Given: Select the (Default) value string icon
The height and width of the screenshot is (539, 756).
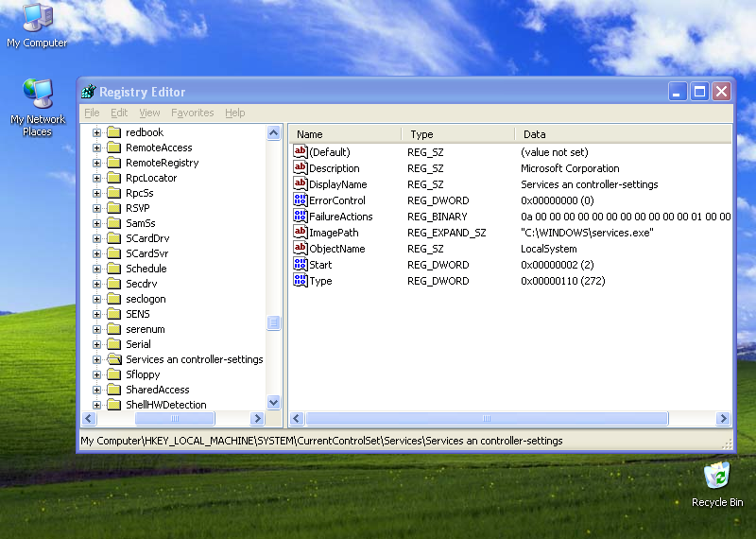Looking at the screenshot, I should click(300, 151).
